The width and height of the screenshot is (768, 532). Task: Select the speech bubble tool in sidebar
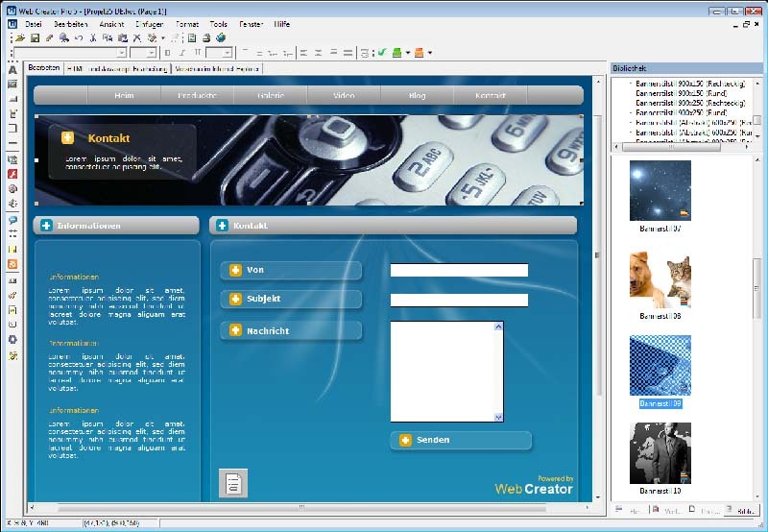point(12,220)
